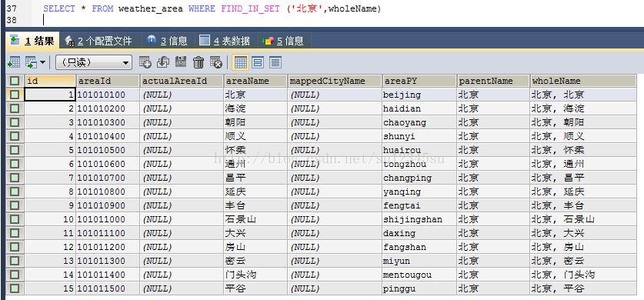Select the wholeName cell 北京, 顺义
Viewport: 644px width, 300px height.
click(x=583, y=136)
